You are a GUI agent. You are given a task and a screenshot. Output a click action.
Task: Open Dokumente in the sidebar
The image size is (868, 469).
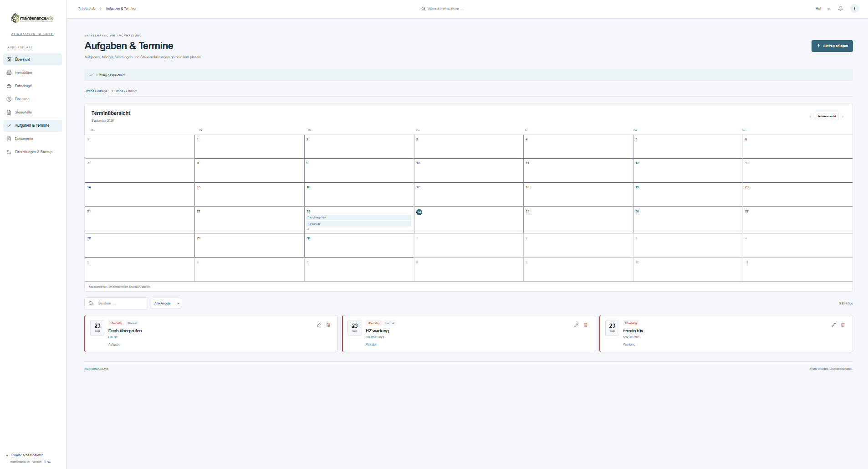[32, 139]
